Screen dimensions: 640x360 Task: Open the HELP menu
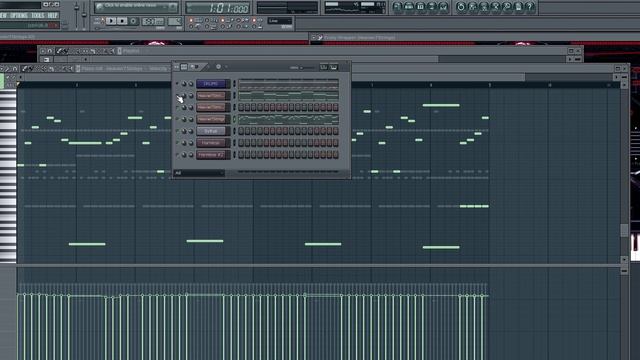pyautogui.click(x=53, y=16)
